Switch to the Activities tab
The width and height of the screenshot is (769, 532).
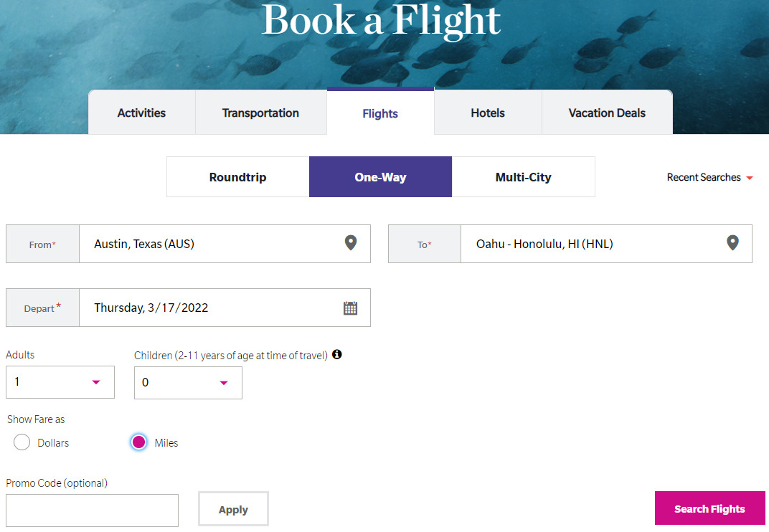click(x=141, y=113)
